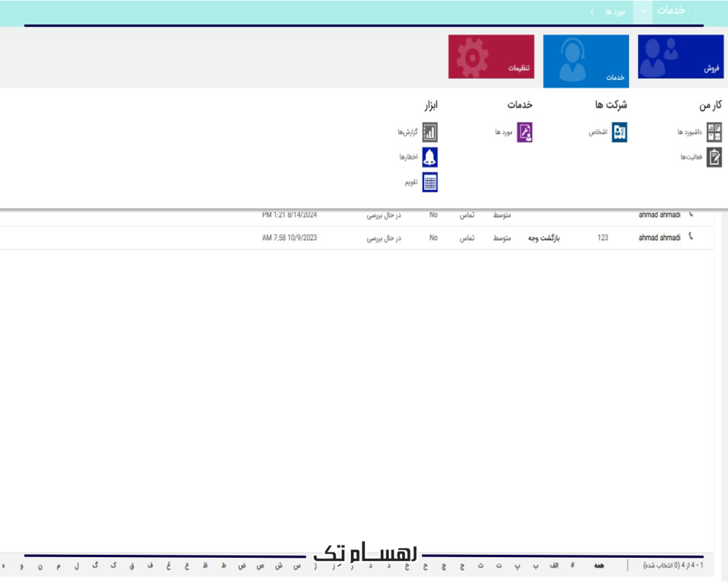Open ahmad ahmadi in the 123 row

tap(659, 238)
